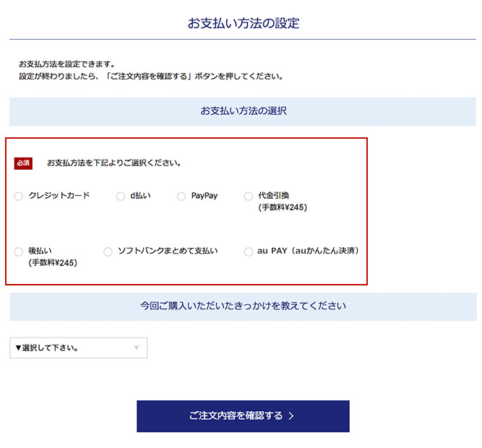Select au PAY (auかんたん決済) radio button
Viewport: 482px width, 448px height.
pos(249,252)
